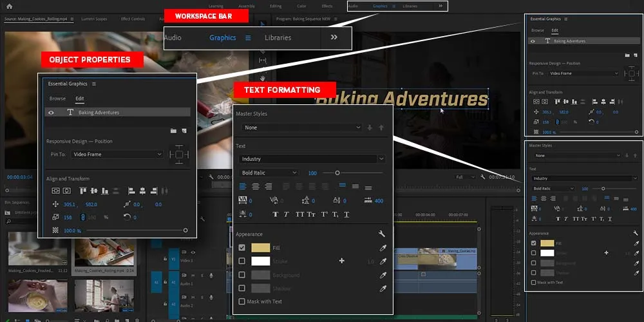The image size is (644, 322).
Task: Open Graphics workspace menu icon in enlarged Workspace Bar
Action: [248, 38]
